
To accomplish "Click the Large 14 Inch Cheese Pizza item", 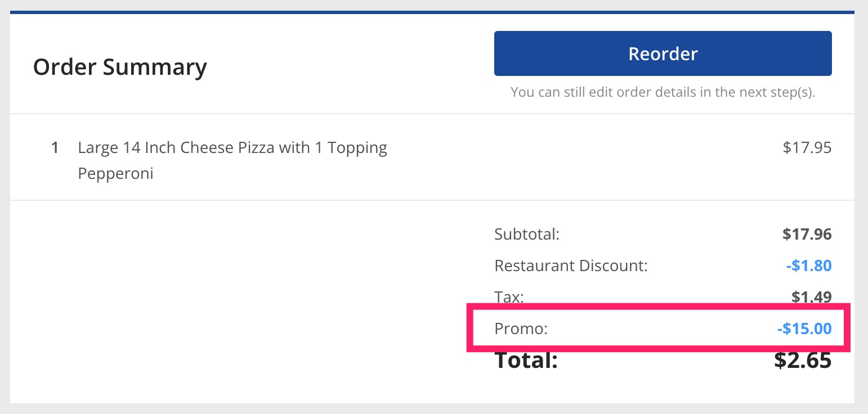I will 232,148.
